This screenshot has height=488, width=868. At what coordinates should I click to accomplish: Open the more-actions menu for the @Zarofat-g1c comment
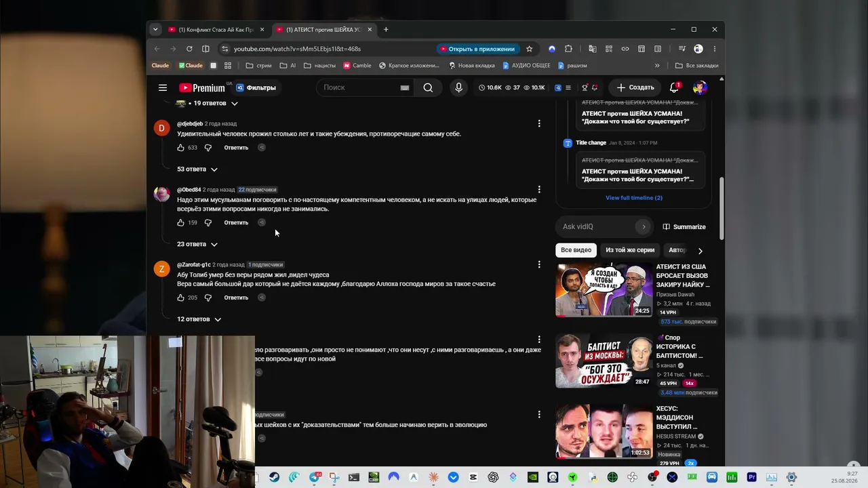(x=539, y=264)
